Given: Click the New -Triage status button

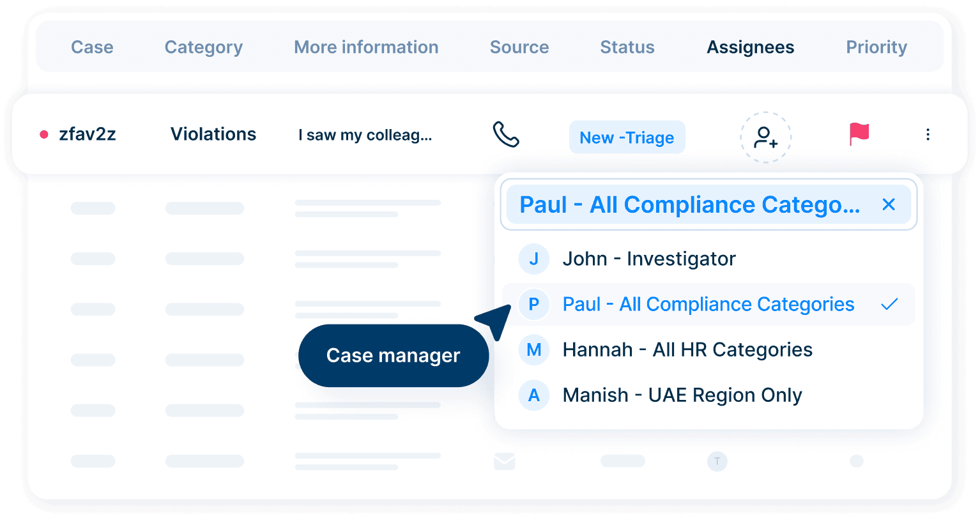Looking at the screenshot, I should [x=627, y=137].
